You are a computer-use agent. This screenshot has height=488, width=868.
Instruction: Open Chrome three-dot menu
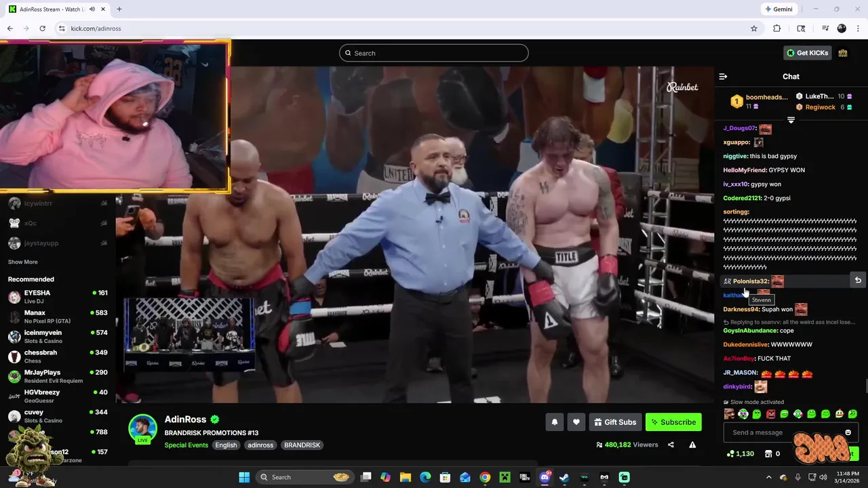pyautogui.click(x=858, y=28)
